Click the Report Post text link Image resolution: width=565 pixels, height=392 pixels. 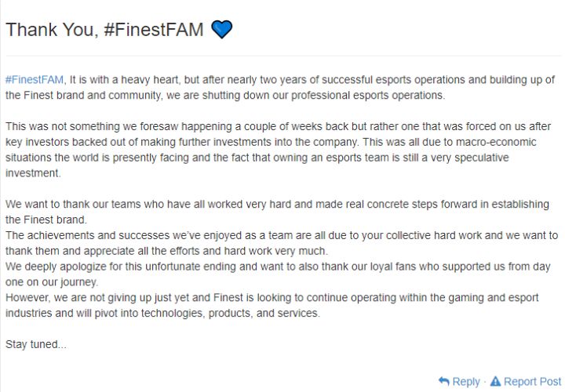532,381
